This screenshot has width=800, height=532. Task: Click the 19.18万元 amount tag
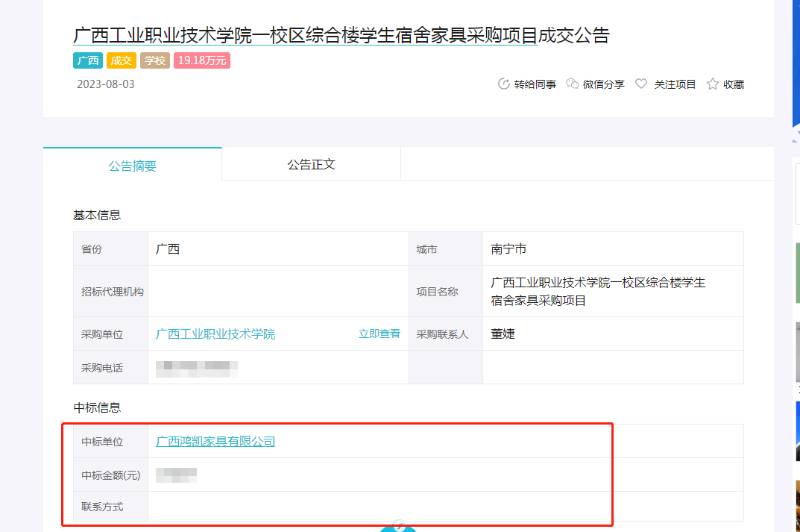tap(202, 60)
